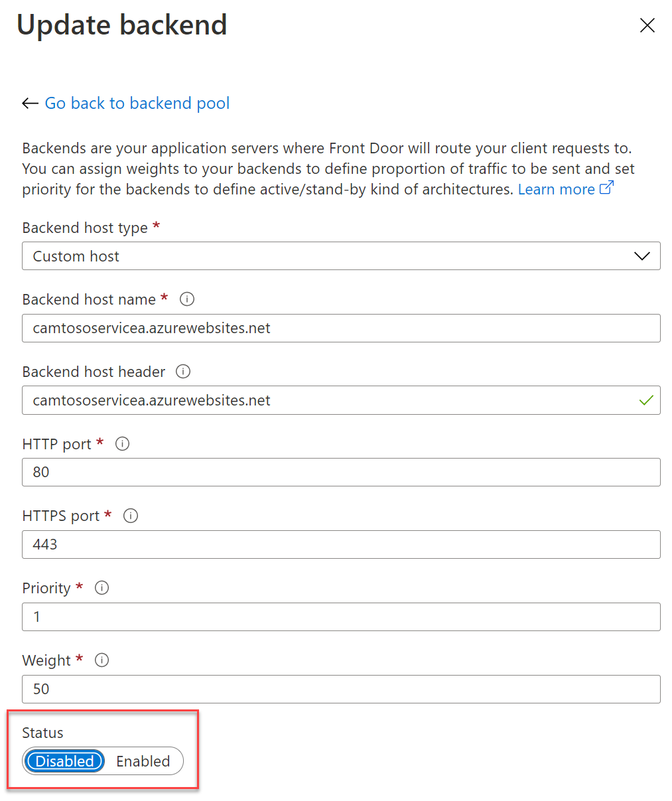Click the HTTPS port info icon
Screen dimensions: 672x801
131,516
